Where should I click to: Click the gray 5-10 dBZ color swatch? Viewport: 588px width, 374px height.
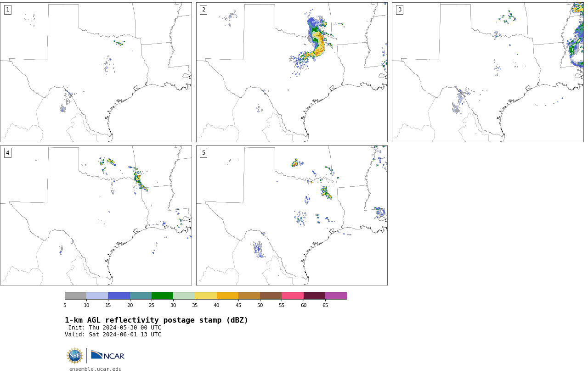pyautogui.click(x=75, y=296)
